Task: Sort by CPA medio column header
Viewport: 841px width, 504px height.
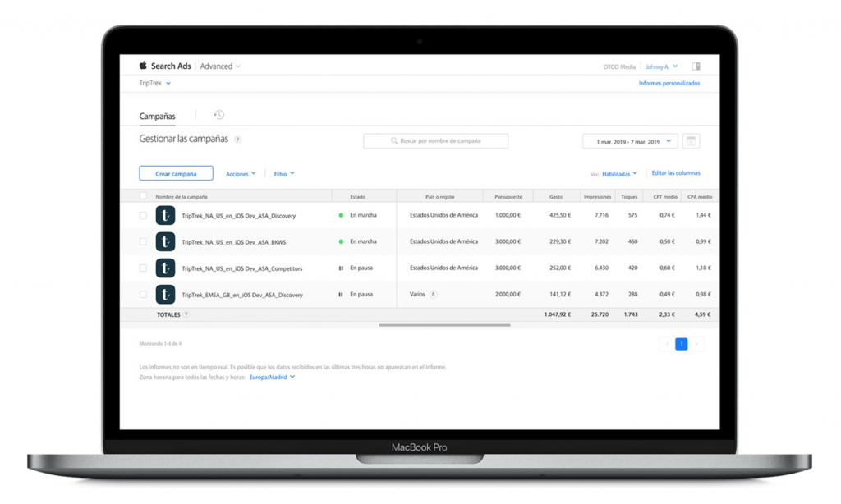Action: click(700, 197)
